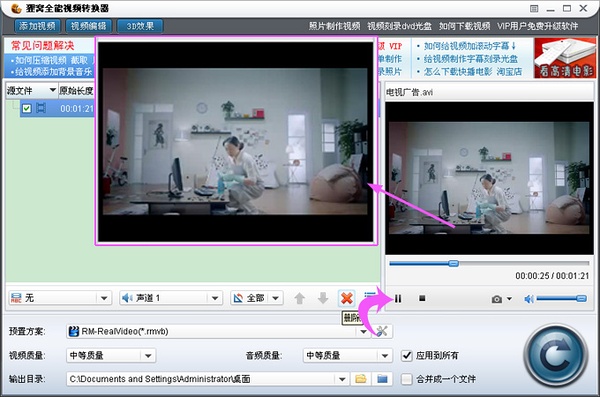This screenshot has height=397, width=600.
Task: Open 如何压缩视频 截取 help link
Action: coord(51,60)
